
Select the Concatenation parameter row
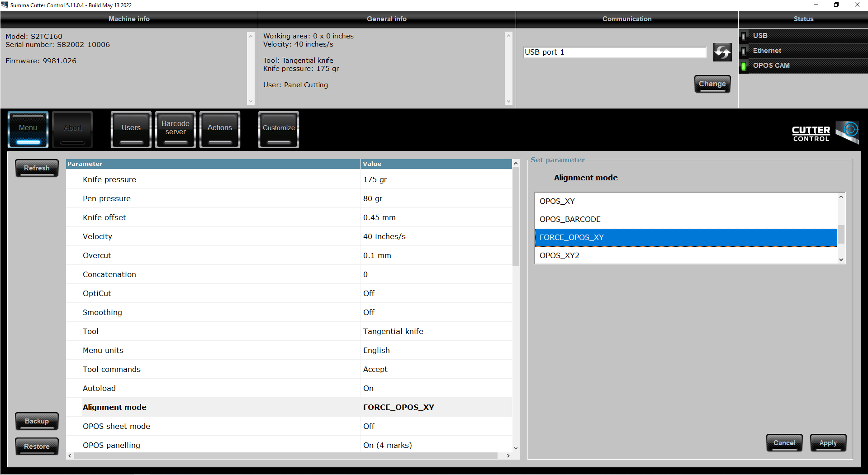(289, 274)
